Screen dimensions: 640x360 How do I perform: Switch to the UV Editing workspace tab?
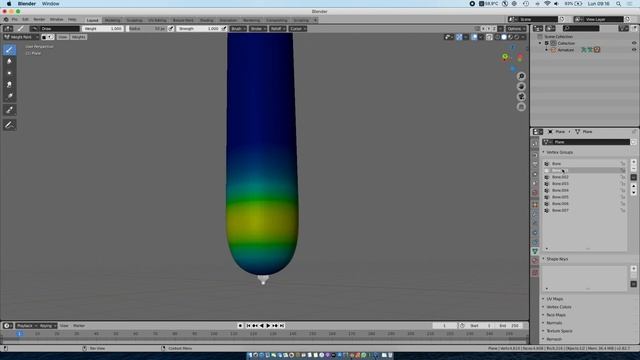tap(157, 20)
